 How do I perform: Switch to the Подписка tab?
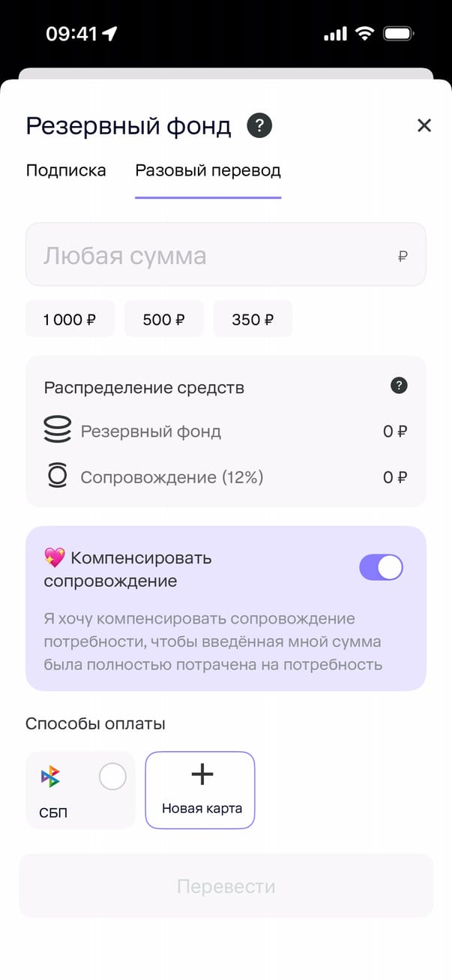[66, 170]
